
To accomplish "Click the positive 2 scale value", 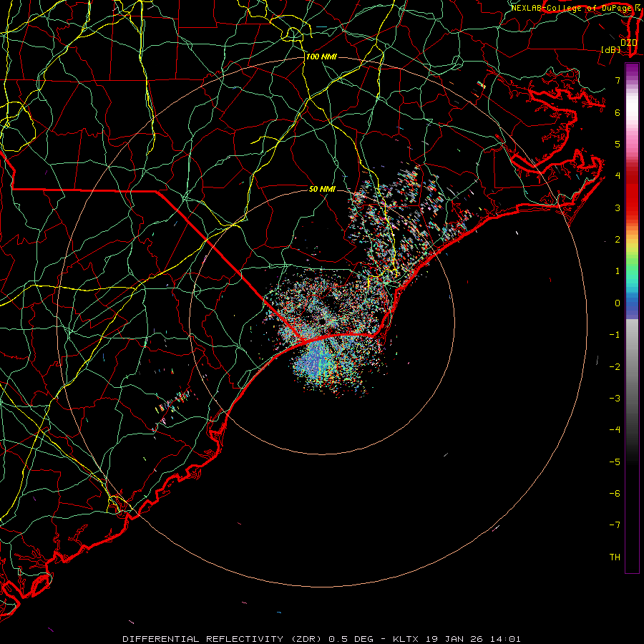I will click(x=618, y=240).
